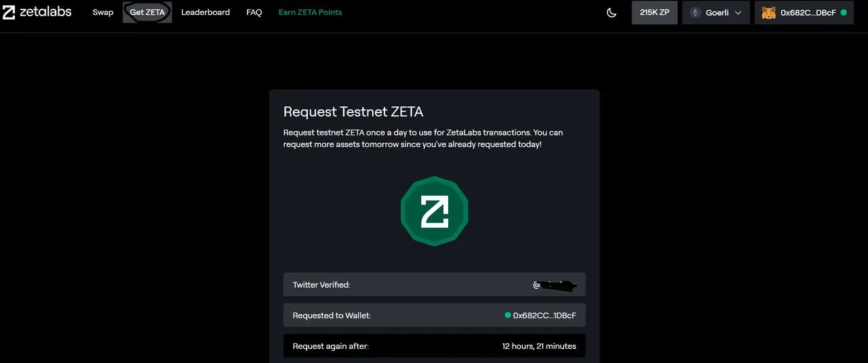The width and height of the screenshot is (868, 363).
Task: Open the FAQ page
Action: (x=254, y=12)
